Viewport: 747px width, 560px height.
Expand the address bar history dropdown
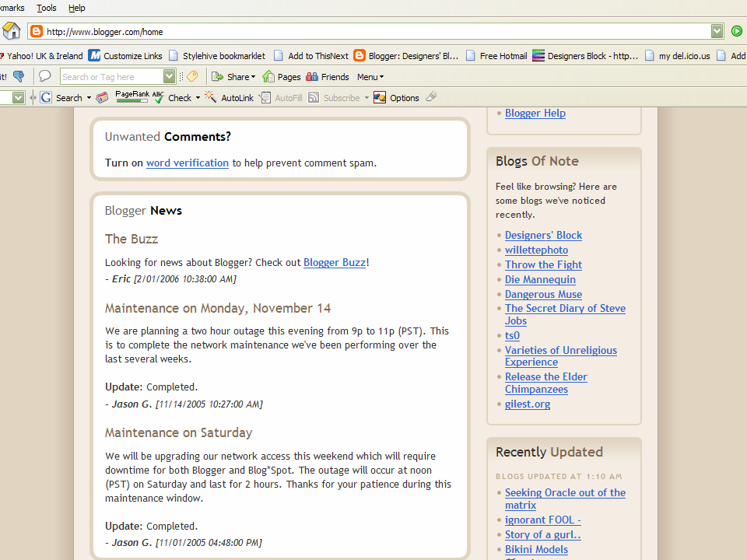pyautogui.click(x=717, y=31)
